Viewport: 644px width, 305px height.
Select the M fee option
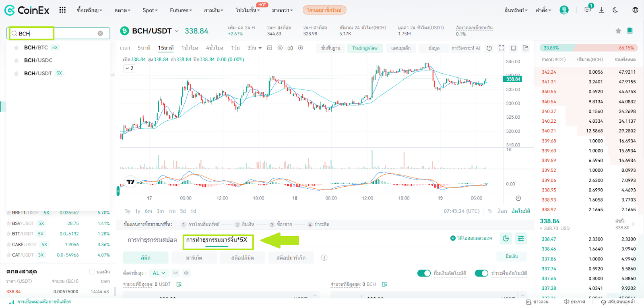click(175, 273)
